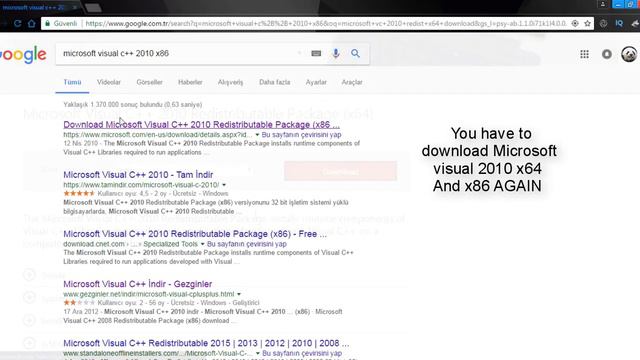
Task: Go to the browser home page icon
Action: [31, 23]
